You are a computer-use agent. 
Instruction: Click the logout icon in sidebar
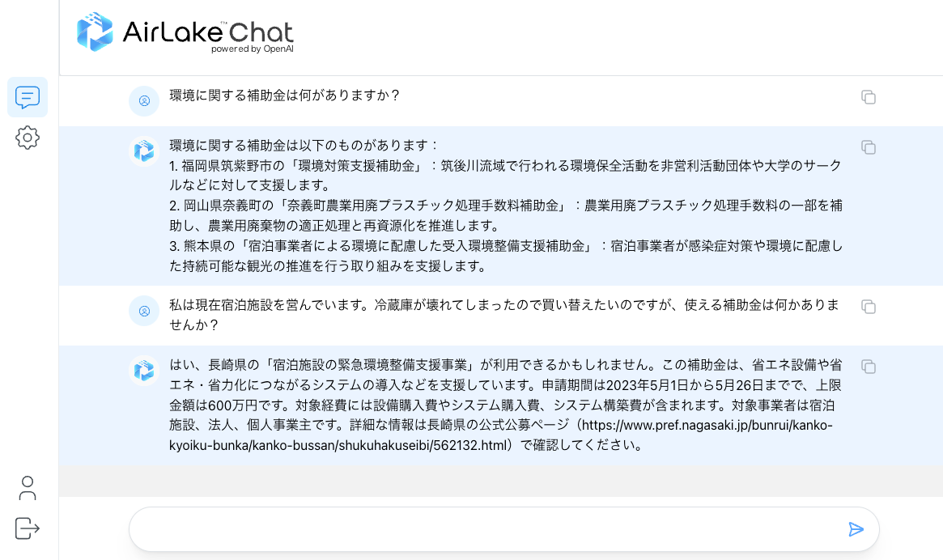pyautogui.click(x=28, y=528)
